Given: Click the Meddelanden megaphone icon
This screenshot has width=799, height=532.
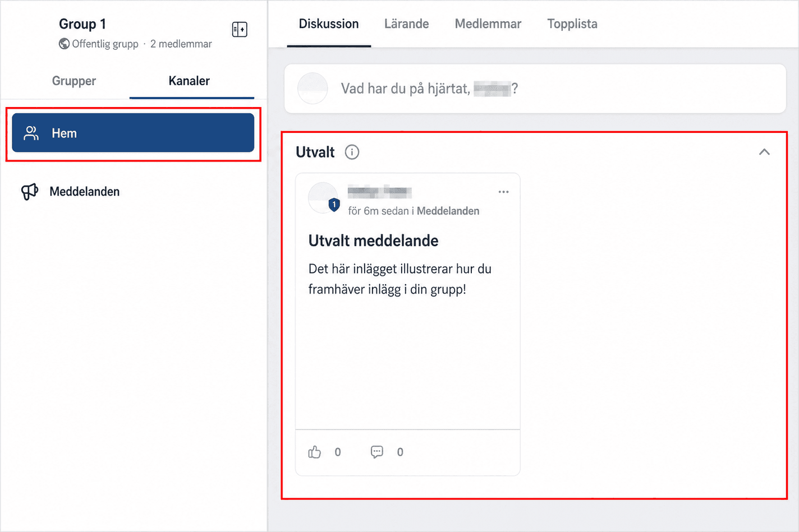Looking at the screenshot, I should tap(30, 192).
